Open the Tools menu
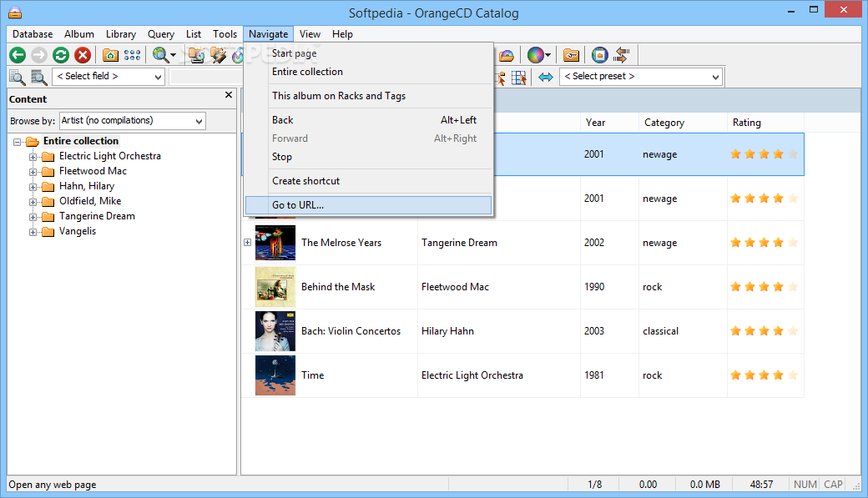 (225, 33)
